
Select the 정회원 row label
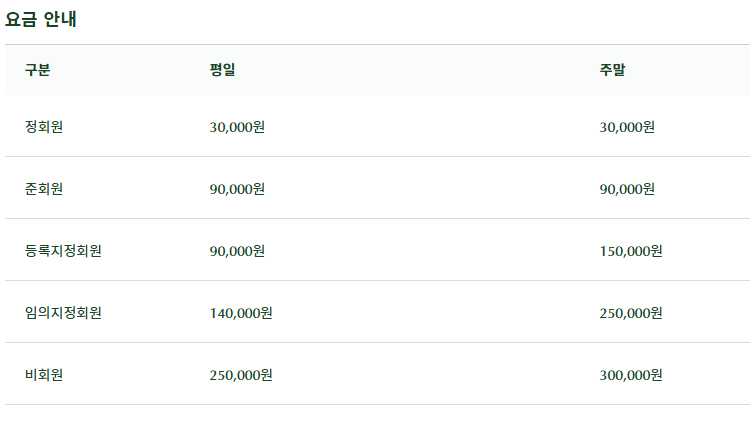coord(44,127)
